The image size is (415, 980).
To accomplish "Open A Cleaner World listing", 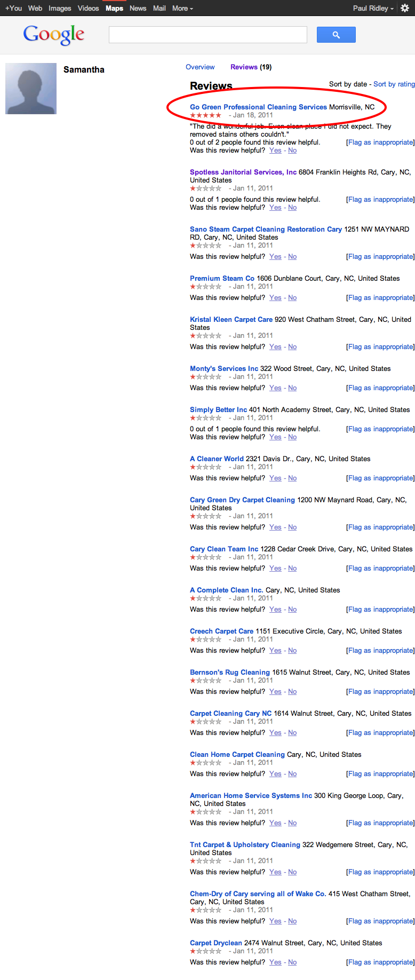I will (x=217, y=459).
